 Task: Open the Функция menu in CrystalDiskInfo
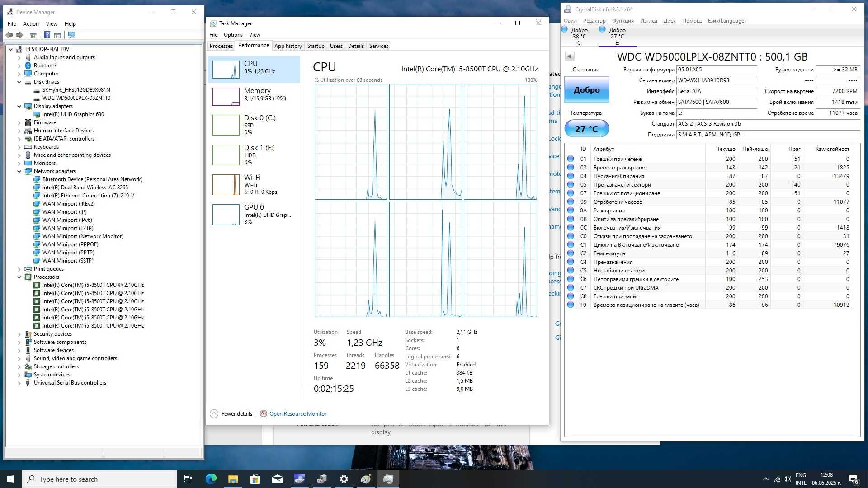pos(623,21)
